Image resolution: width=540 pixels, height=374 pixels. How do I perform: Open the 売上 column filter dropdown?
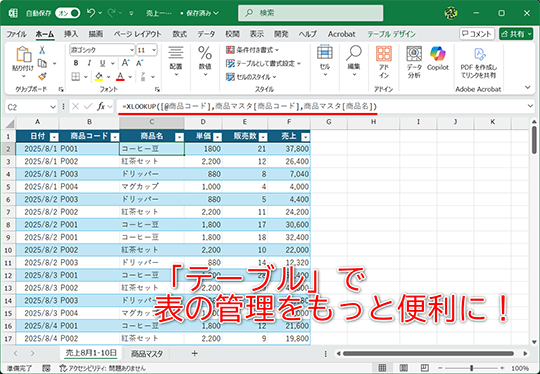point(305,137)
